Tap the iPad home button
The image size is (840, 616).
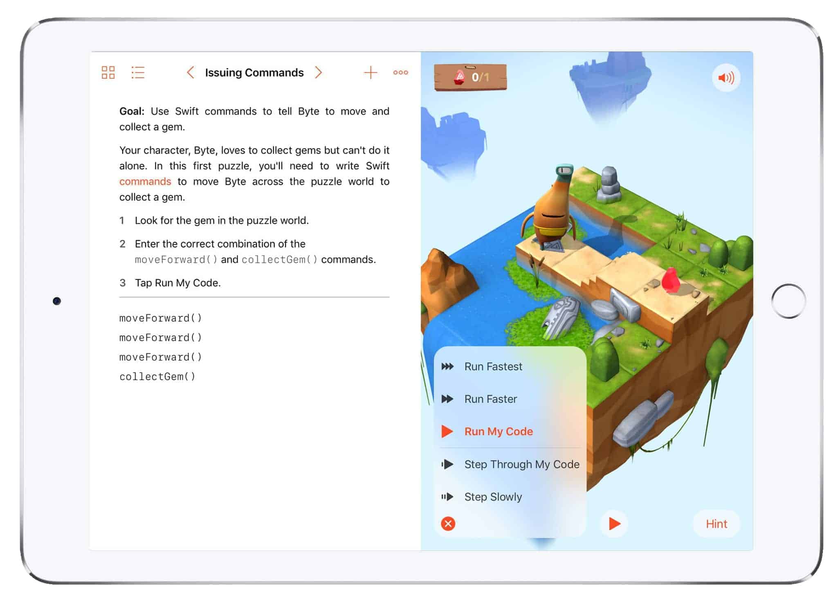(788, 301)
